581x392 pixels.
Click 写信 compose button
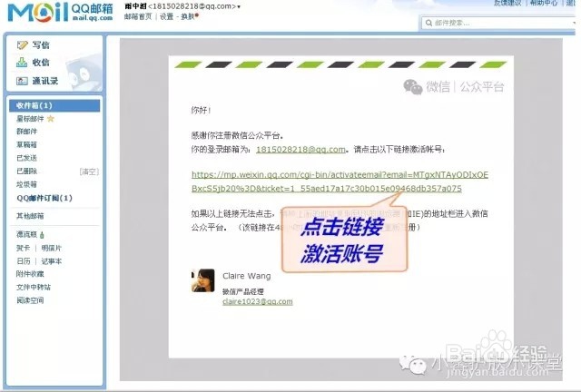(41, 45)
